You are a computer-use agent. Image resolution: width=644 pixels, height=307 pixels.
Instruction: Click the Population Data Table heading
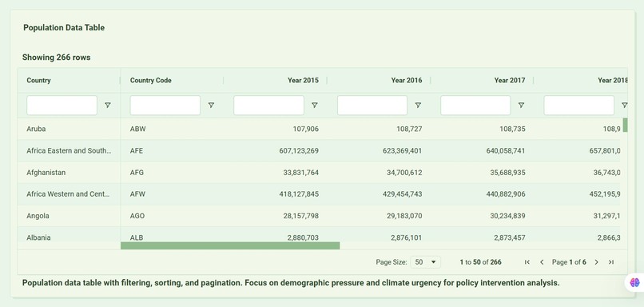point(64,27)
